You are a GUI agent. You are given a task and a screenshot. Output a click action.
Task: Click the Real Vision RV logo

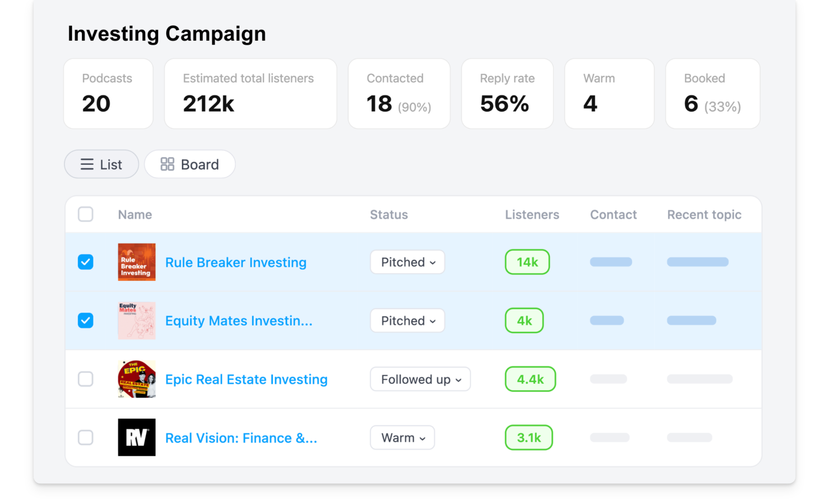[136, 438]
